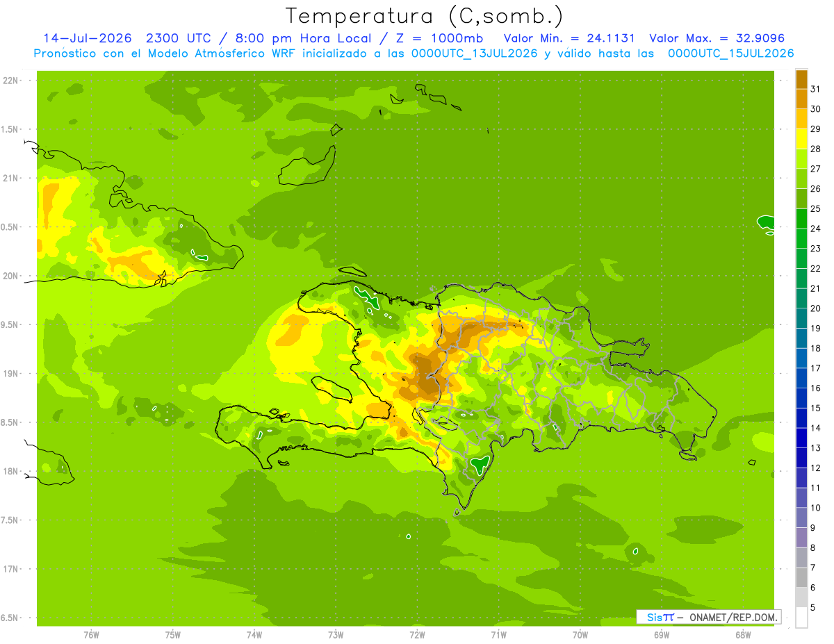Click the "71W" longitude label
The image size is (834, 644).
click(498, 634)
